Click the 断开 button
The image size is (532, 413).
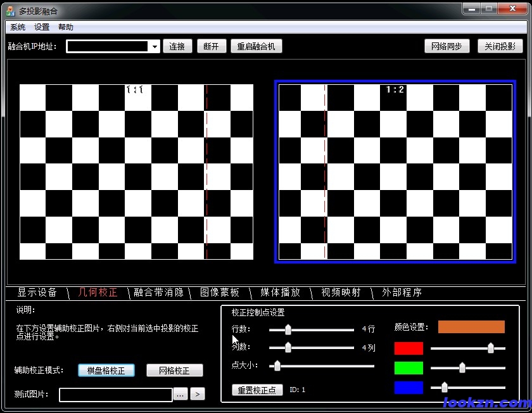(212, 46)
